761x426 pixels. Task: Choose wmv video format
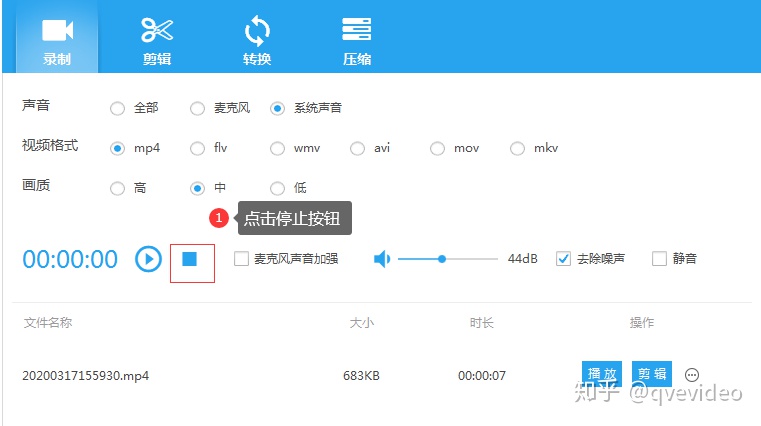click(x=278, y=148)
